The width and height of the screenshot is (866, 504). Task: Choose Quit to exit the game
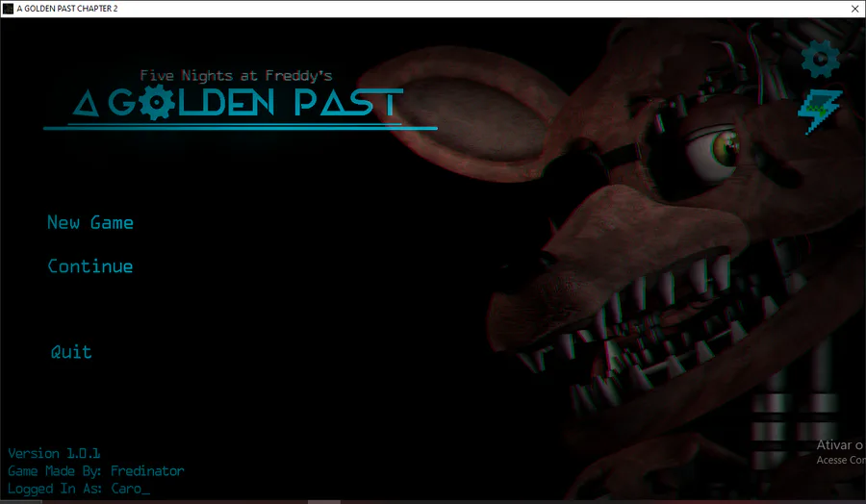pos(71,352)
